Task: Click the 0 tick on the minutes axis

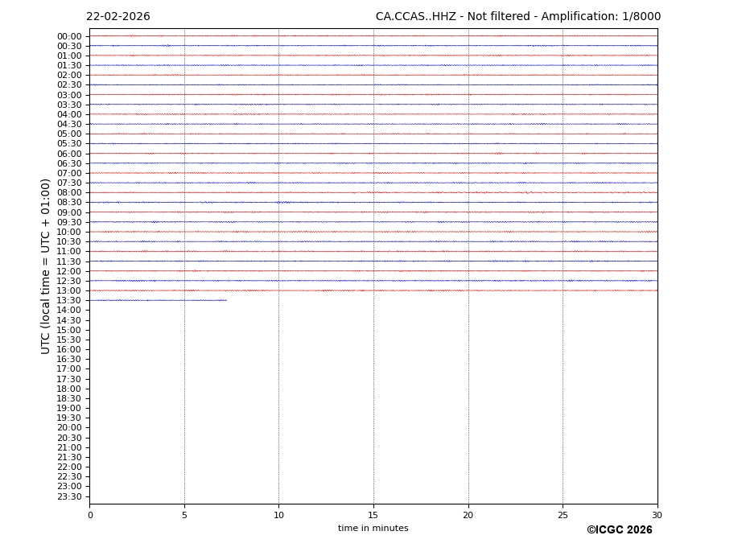Action: pos(90,515)
